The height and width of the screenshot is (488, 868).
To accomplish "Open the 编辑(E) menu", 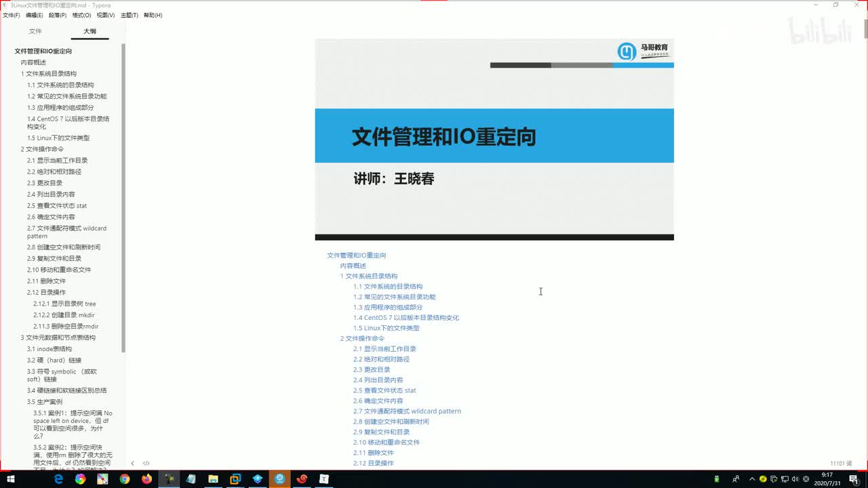I will [x=34, y=15].
